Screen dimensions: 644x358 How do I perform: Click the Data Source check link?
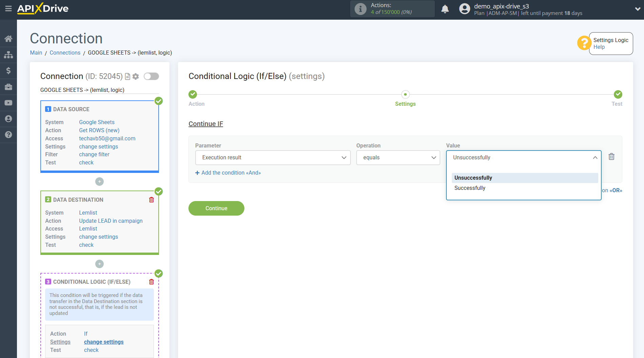point(86,162)
